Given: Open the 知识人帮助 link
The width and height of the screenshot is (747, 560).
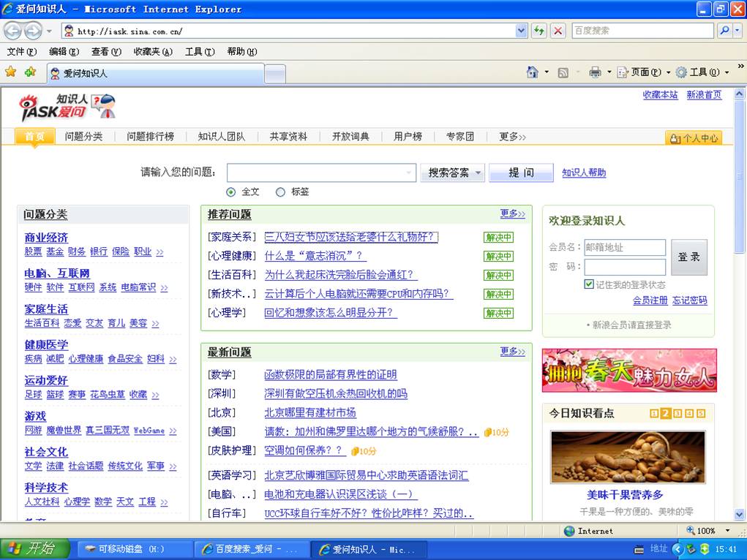Looking at the screenshot, I should [584, 173].
